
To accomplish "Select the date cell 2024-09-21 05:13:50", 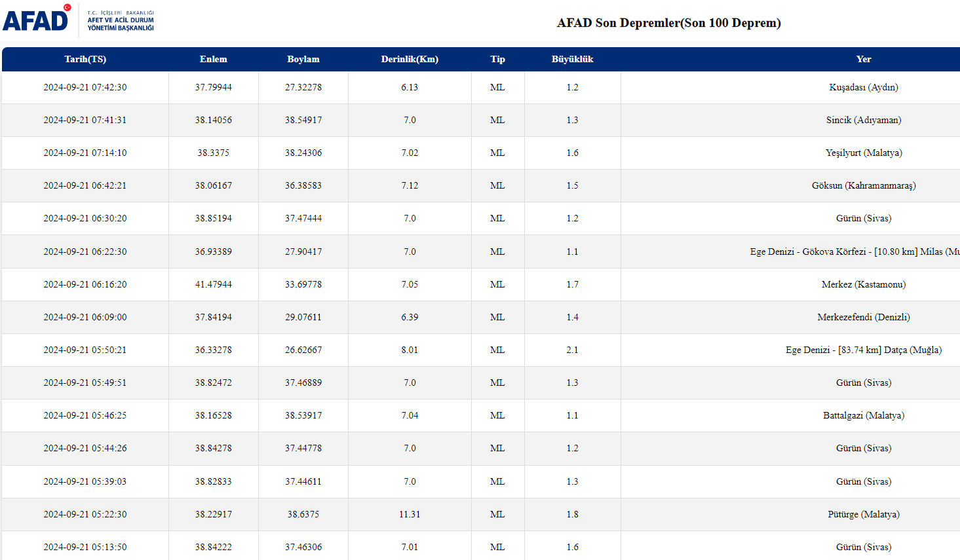I will click(x=85, y=547).
